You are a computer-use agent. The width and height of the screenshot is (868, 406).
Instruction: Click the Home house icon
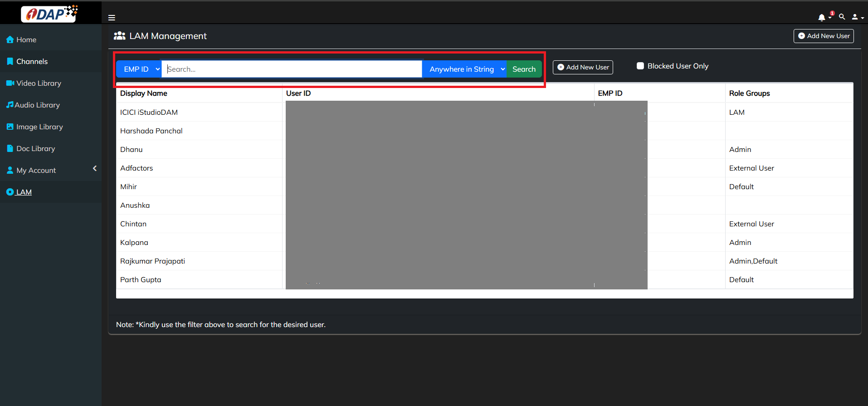(x=10, y=40)
